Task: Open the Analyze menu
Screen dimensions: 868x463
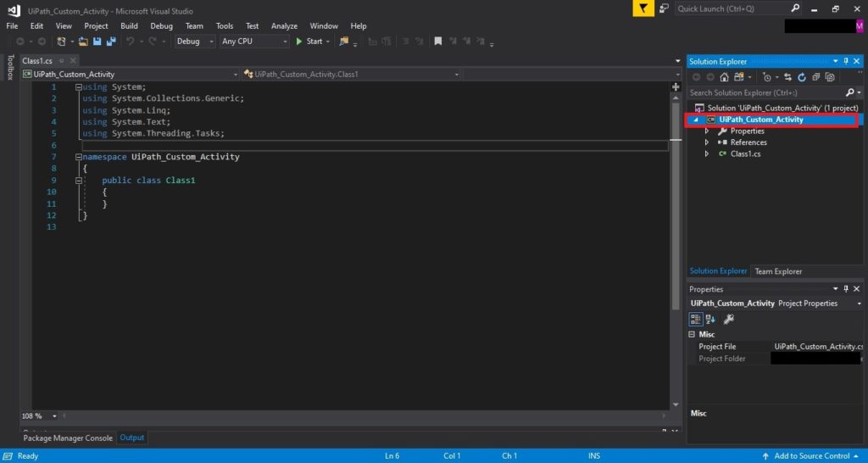Action: (x=284, y=26)
